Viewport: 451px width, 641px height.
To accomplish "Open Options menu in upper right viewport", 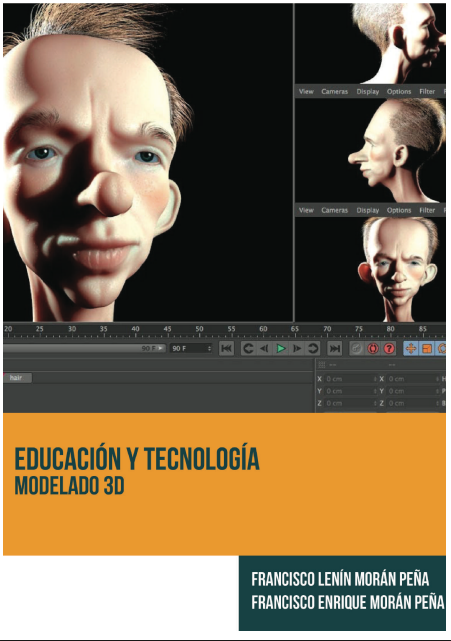I will click(x=399, y=92).
